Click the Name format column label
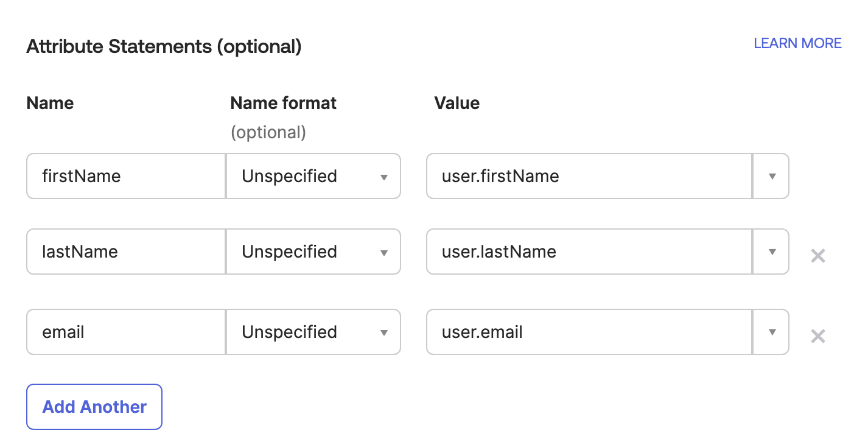 [283, 103]
